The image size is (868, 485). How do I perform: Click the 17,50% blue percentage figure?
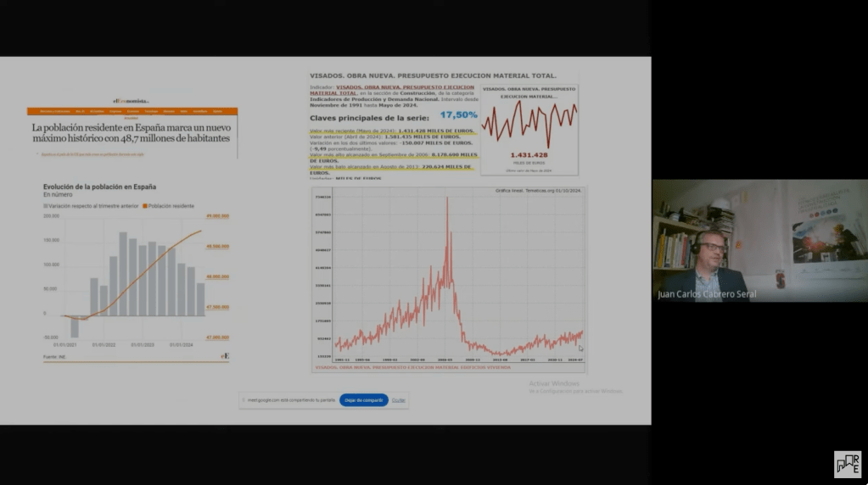(x=458, y=114)
